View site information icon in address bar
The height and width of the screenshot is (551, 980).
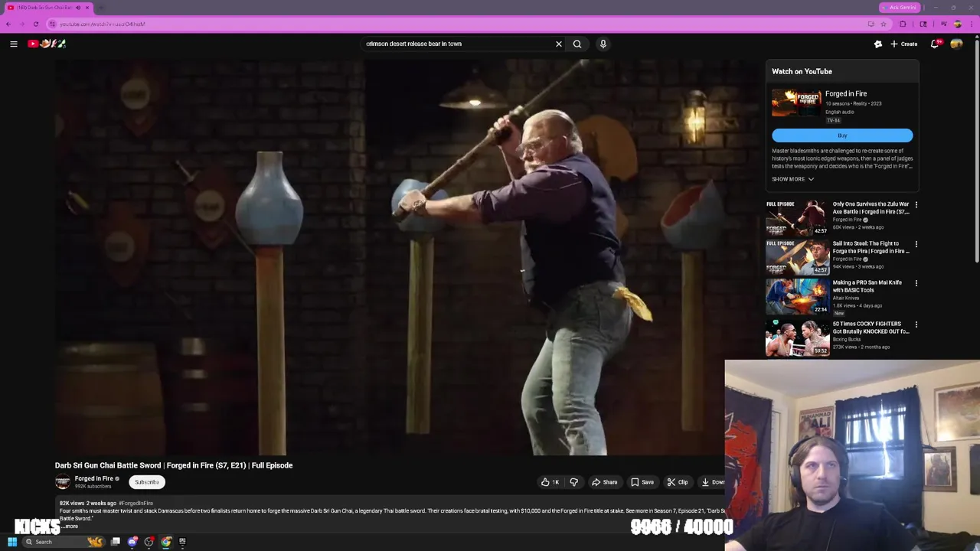coord(53,24)
